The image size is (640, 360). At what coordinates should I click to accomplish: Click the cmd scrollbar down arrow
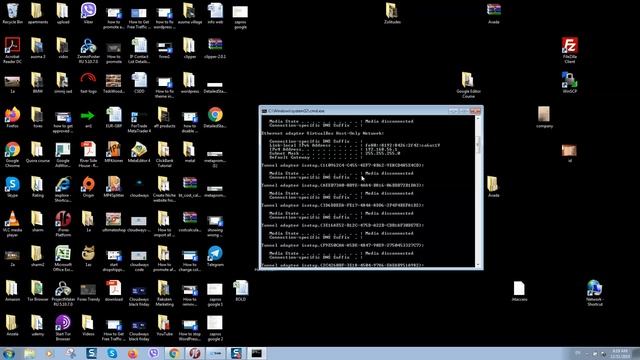pos(478,264)
